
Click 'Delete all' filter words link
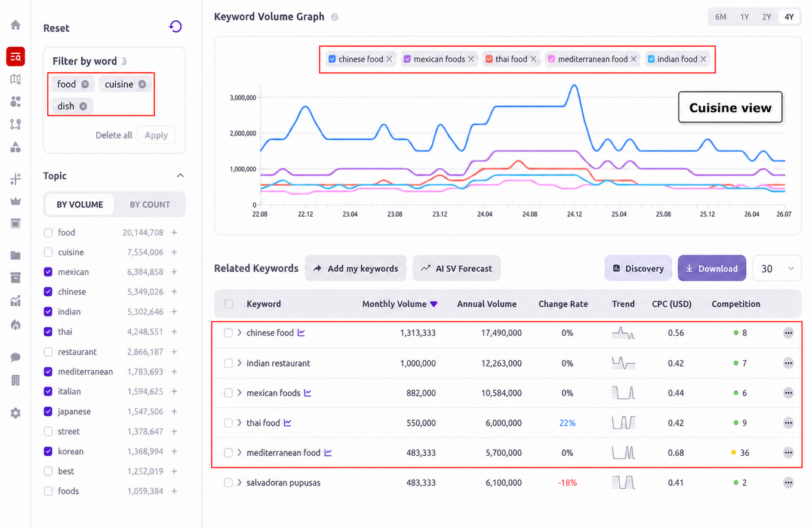pyautogui.click(x=113, y=135)
